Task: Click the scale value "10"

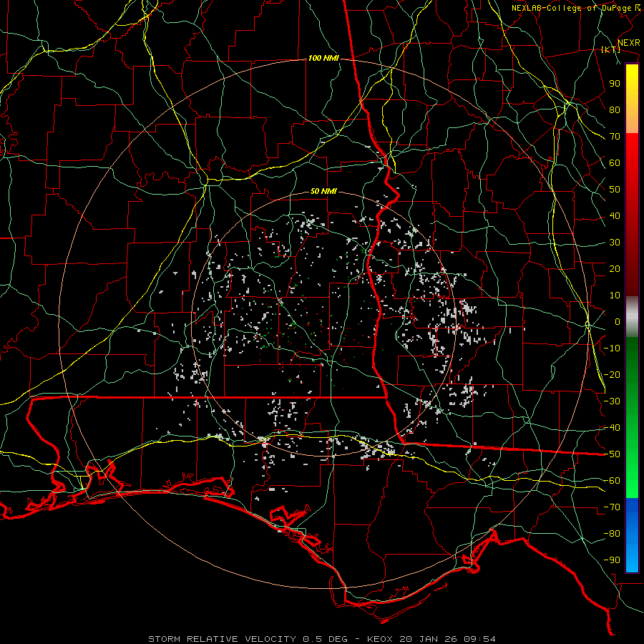Action: (x=615, y=296)
